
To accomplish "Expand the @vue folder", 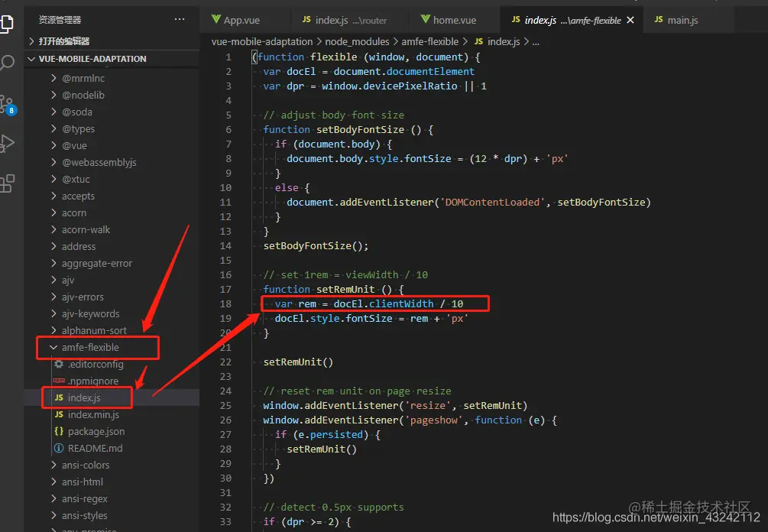I will [x=112, y=145].
